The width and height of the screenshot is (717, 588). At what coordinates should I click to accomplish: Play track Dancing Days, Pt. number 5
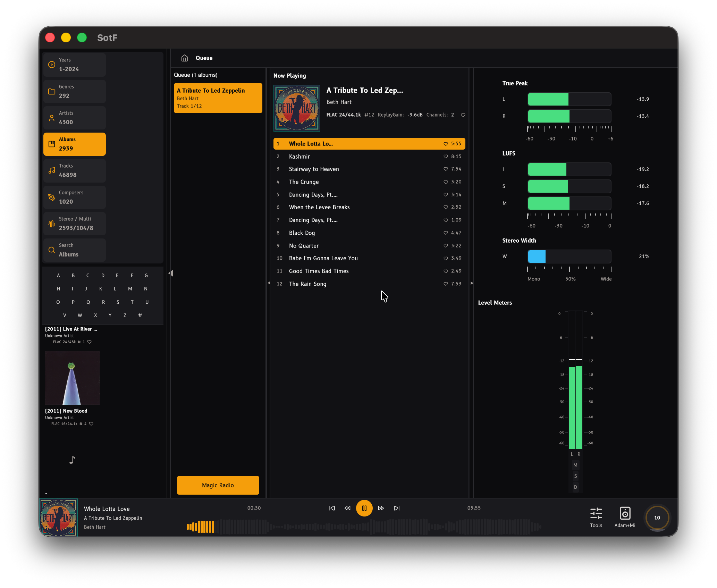pos(369,195)
